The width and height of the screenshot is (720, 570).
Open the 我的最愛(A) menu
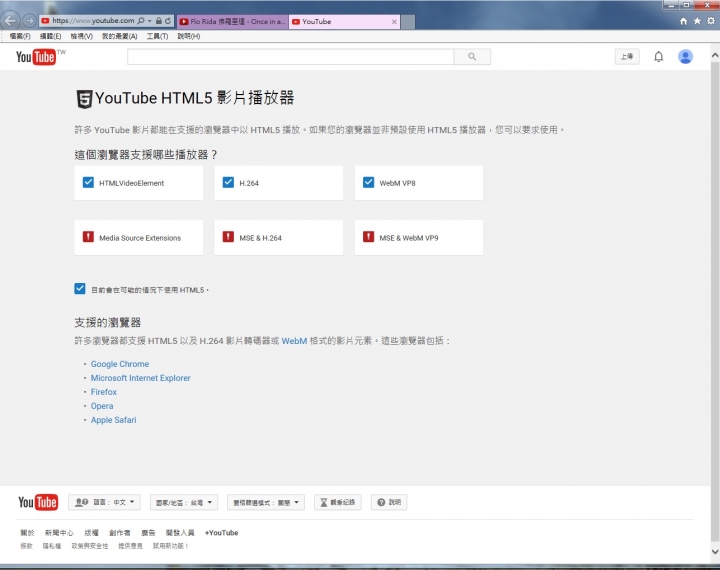(119, 36)
